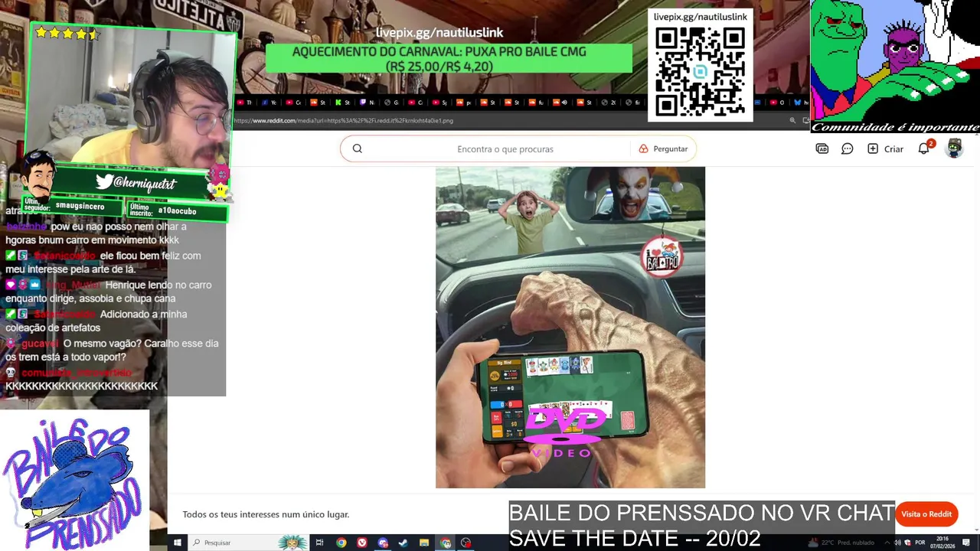The image size is (980, 551).
Task: Click the meme image in Reddit viewer
Action: (x=570, y=328)
